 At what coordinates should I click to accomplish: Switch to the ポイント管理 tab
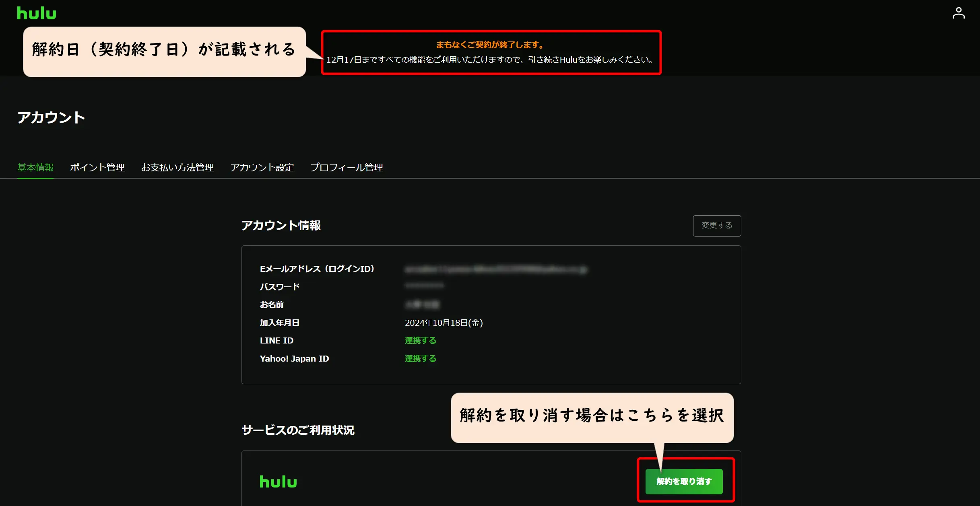97,167
